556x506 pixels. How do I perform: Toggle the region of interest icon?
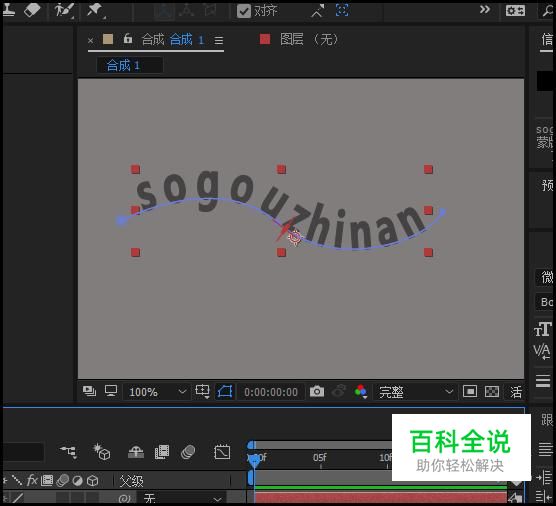470,391
